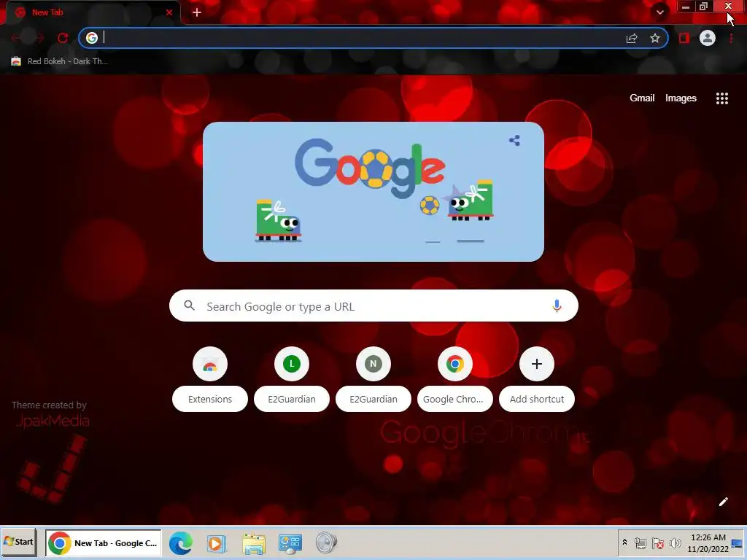Click the network icon in system tray

click(640, 543)
